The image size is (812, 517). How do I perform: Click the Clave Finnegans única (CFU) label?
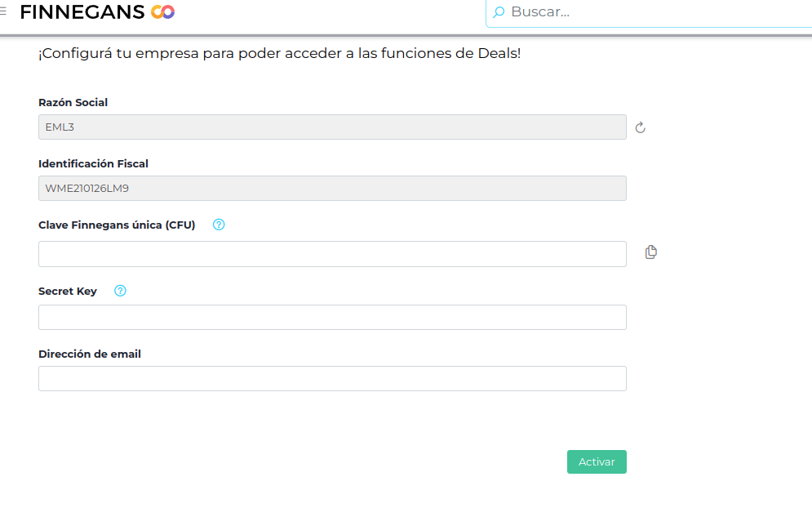point(117,225)
